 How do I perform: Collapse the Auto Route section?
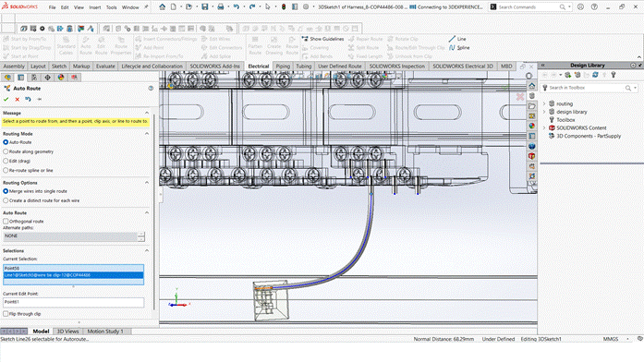coord(147,213)
